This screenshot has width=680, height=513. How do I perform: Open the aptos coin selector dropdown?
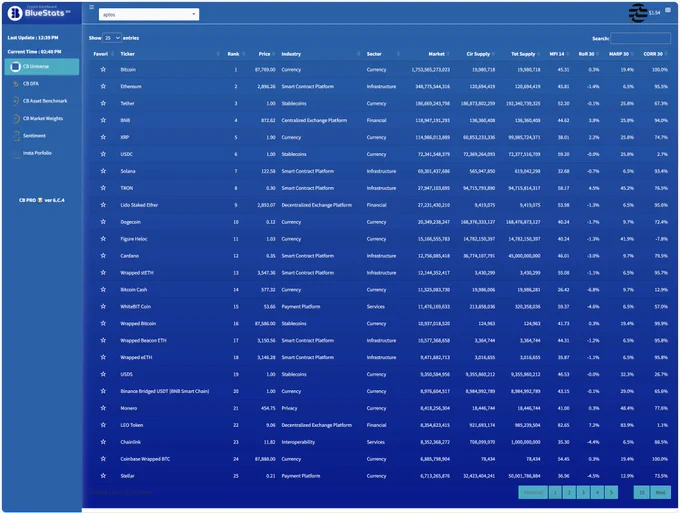(149, 14)
